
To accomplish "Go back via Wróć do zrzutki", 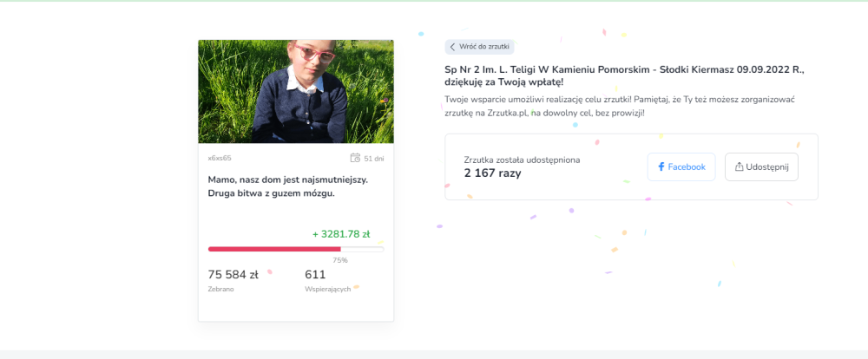I will point(479,47).
